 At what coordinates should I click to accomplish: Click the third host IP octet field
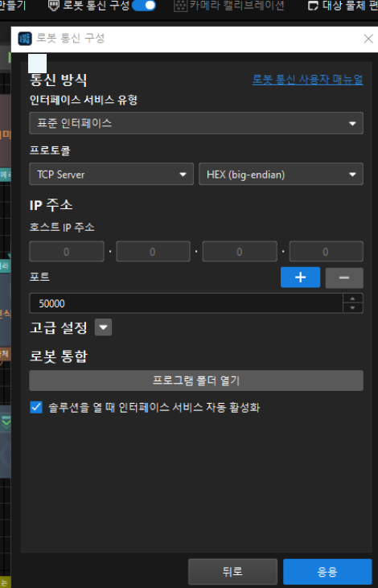pyautogui.click(x=240, y=251)
